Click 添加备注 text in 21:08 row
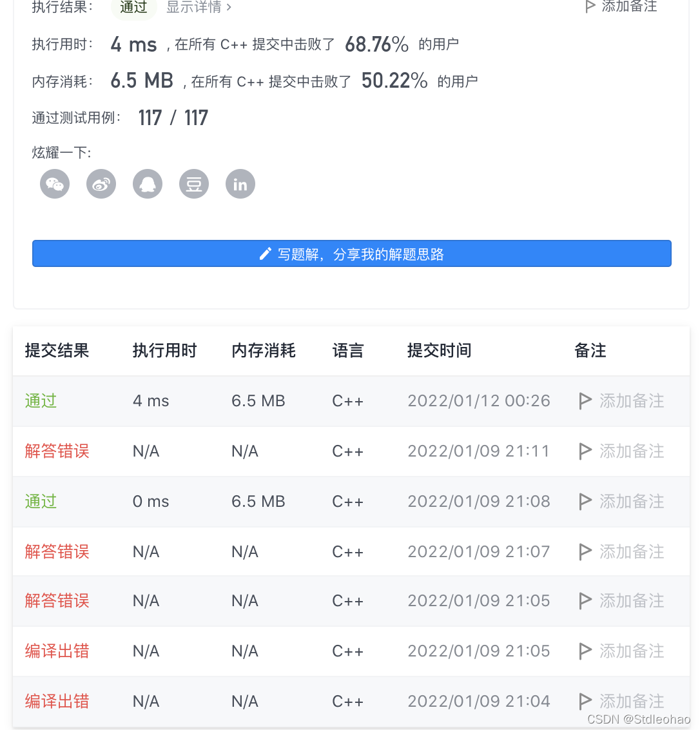Viewport: 700px width, 730px height. 632,502
